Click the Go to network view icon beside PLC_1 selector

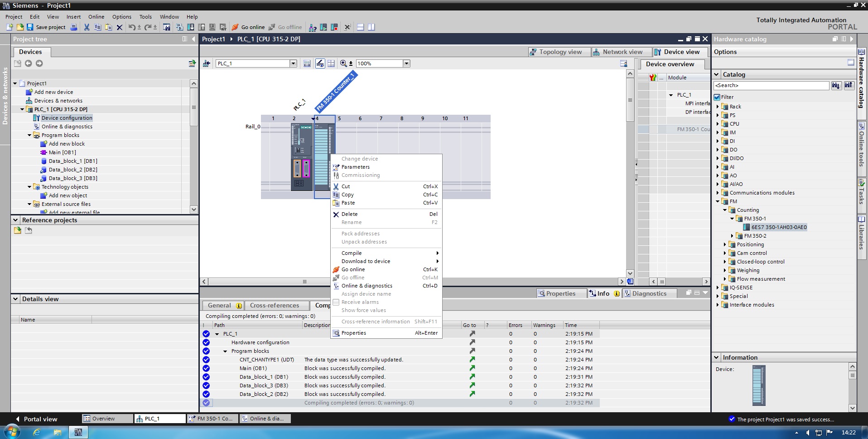(207, 63)
